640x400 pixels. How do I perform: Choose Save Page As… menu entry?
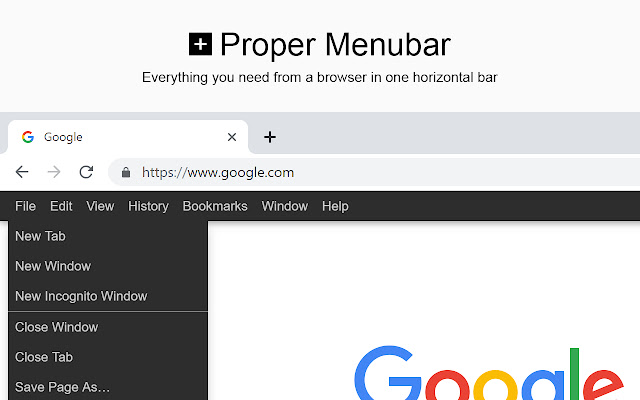point(108,387)
